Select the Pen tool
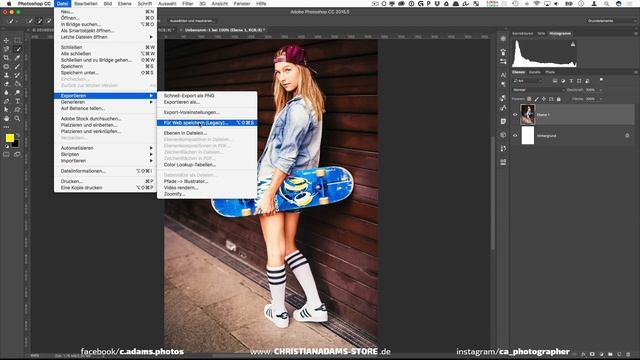Screen dimensions: 640x360 (x=6, y=101)
